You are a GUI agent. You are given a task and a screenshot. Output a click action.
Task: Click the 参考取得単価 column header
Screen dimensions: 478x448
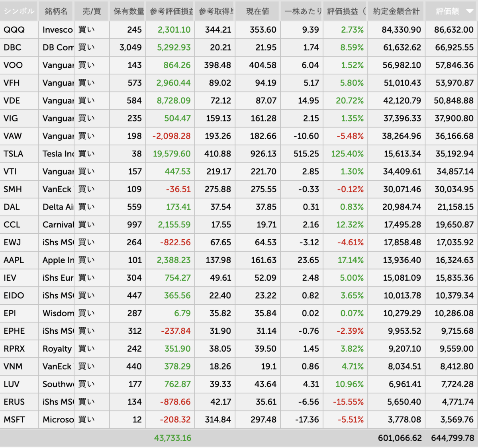tap(215, 11)
